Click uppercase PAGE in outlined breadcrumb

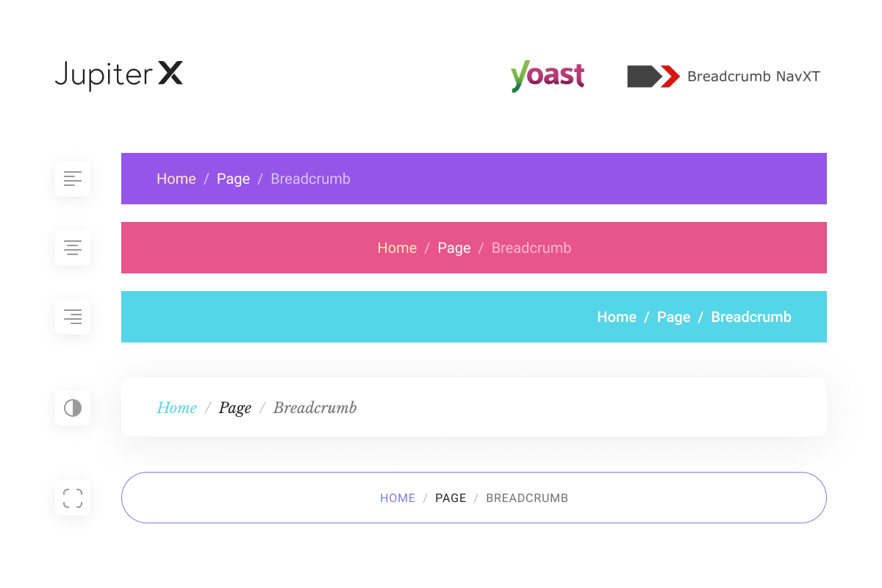point(451,498)
